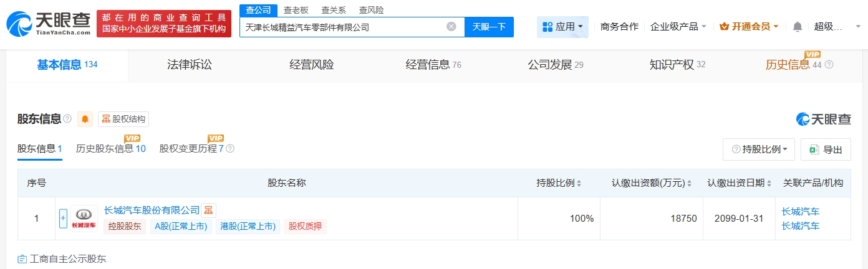Click help icon next to 股东信息 heading
The image size is (868, 269).
[67, 119]
